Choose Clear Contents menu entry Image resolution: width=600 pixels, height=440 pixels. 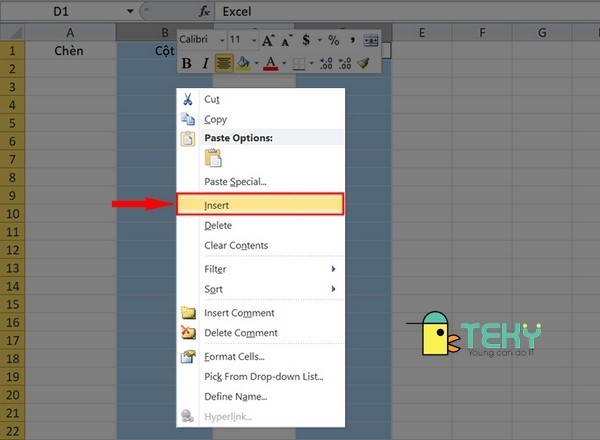261,245
